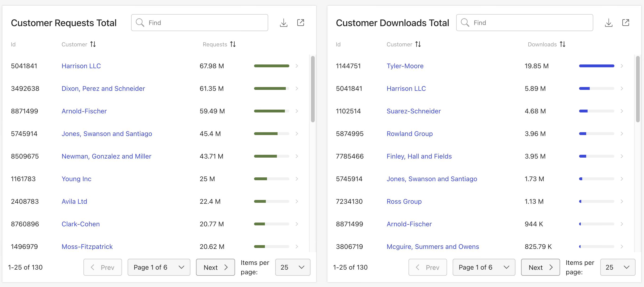Click the requests table vertical scrollbar
The height and width of the screenshot is (287, 644).
pos(313,89)
